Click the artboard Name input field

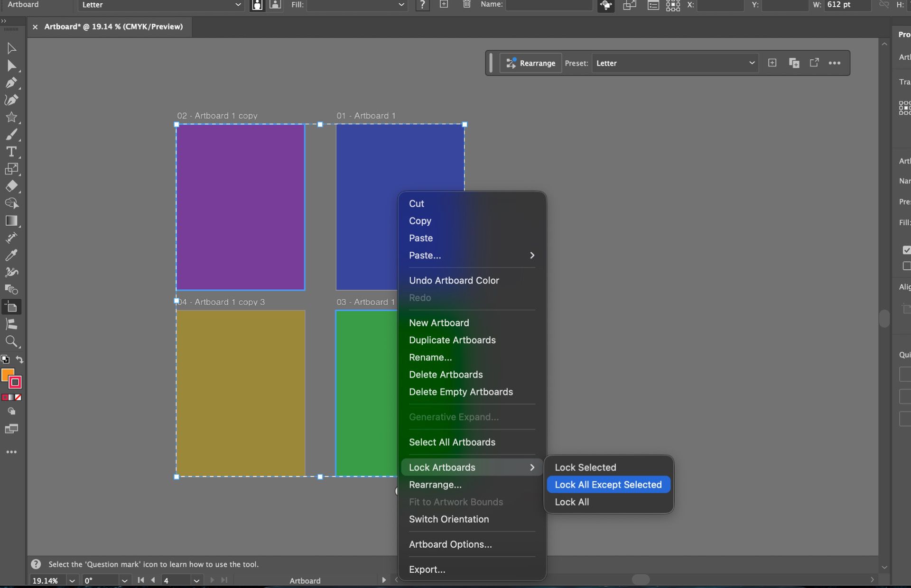pos(548,5)
